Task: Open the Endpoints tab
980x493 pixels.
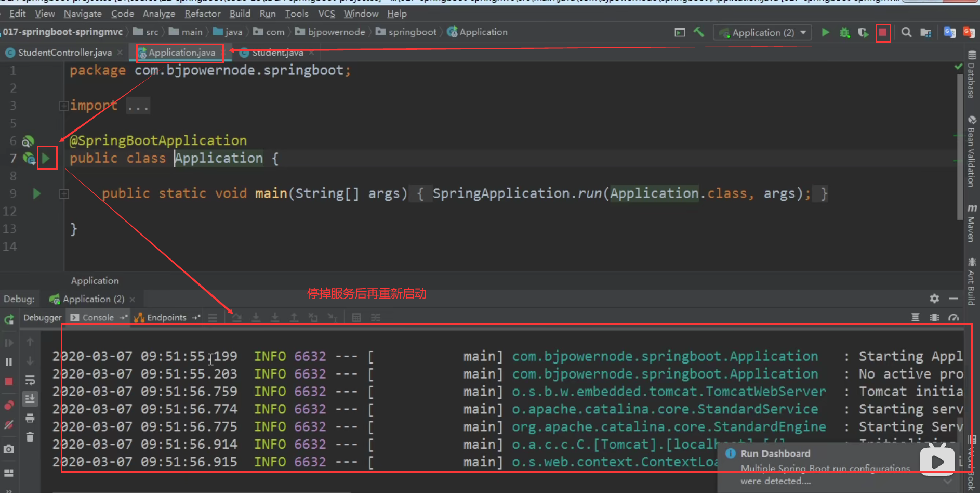Action: point(166,317)
